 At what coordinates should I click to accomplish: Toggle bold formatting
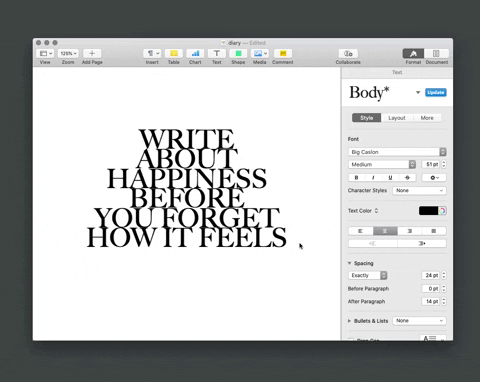click(357, 178)
